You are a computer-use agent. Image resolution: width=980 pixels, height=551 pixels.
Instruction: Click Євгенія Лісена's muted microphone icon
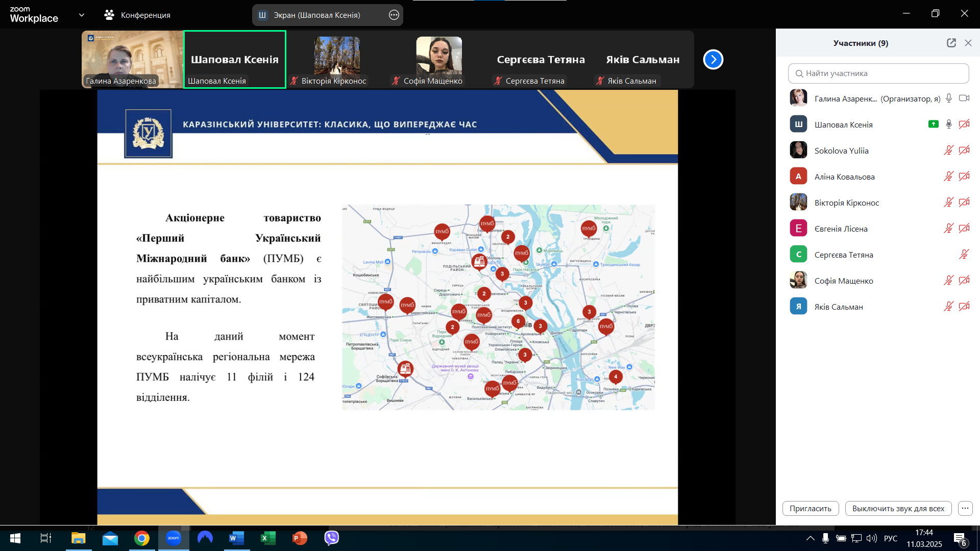click(948, 229)
